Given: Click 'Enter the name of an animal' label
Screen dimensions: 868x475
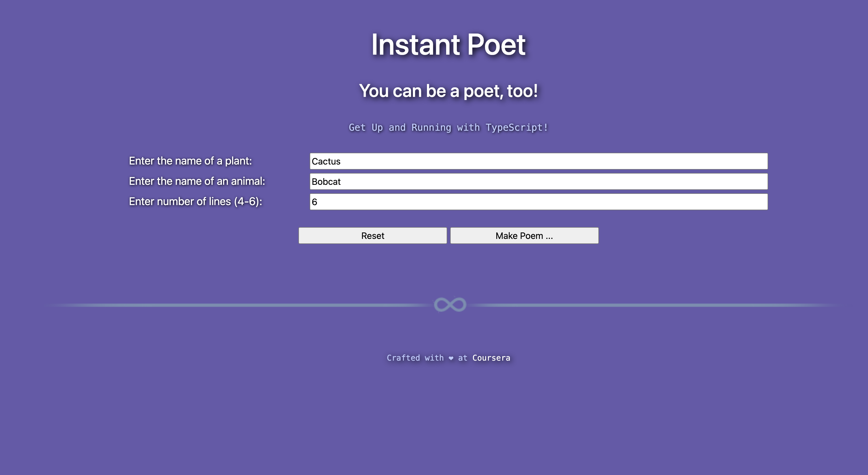Looking at the screenshot, I should 197,181.
